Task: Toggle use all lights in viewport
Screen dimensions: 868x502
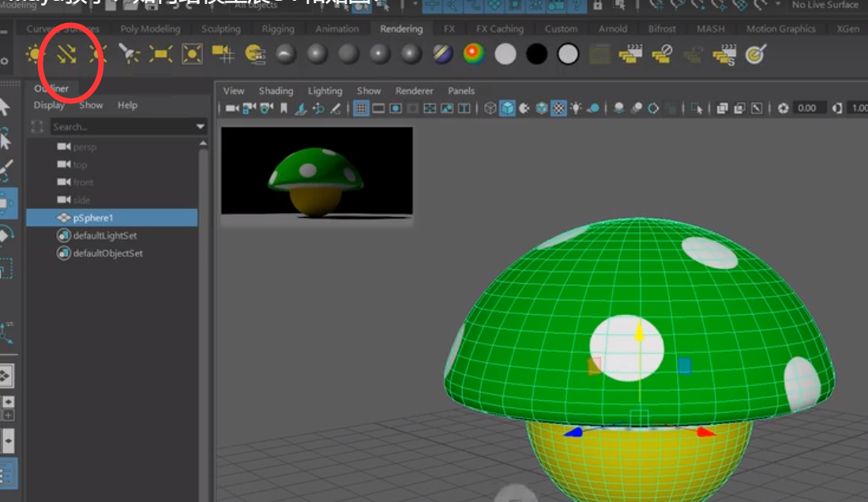Action: pyautogui.click(x=577, y=108)
